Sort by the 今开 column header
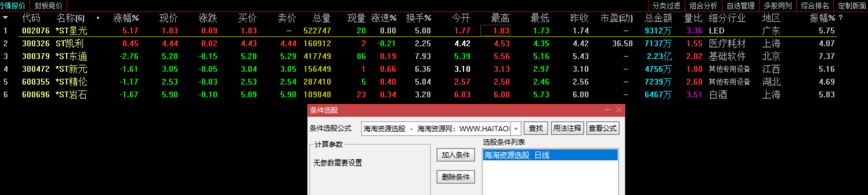The image size is (868, 195). [461, 18]
